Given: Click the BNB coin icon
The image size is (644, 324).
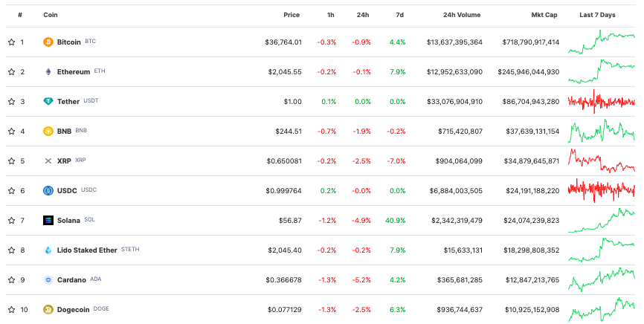Looking at the screenshot, I should 48,132.
